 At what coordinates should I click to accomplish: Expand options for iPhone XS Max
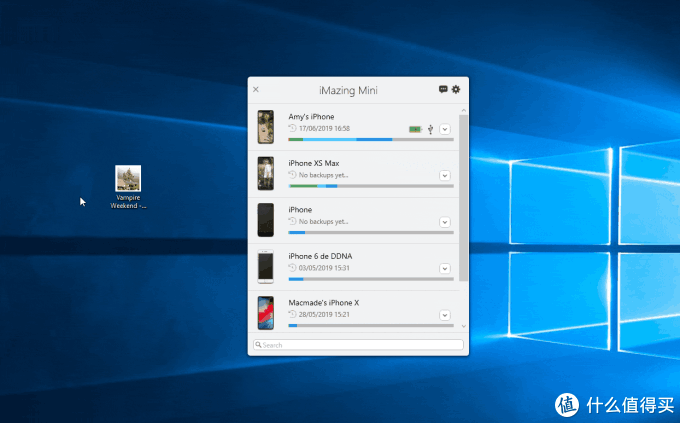point(445,175)
